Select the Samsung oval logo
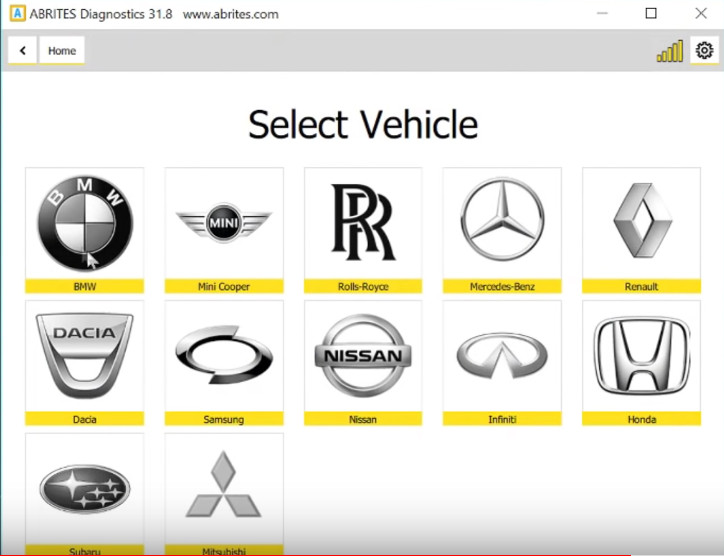Viewport: 724px width, 556px height. [224, 355]
